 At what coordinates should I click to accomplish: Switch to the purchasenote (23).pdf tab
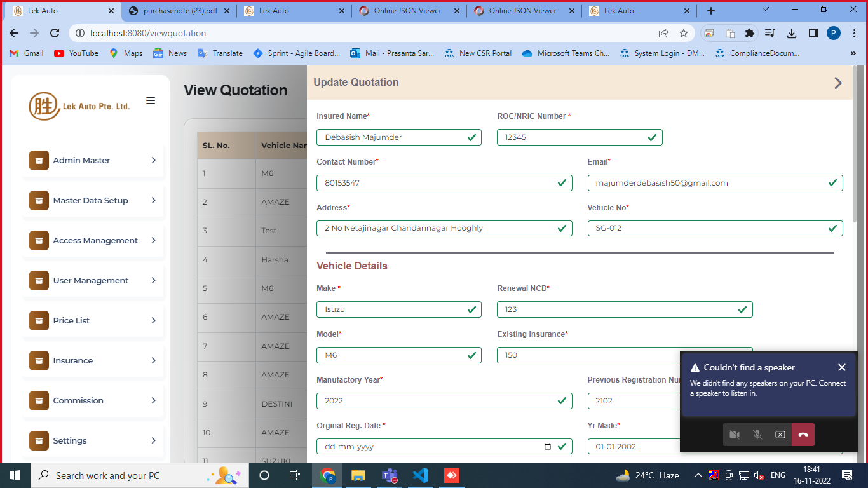pos(180,11)
